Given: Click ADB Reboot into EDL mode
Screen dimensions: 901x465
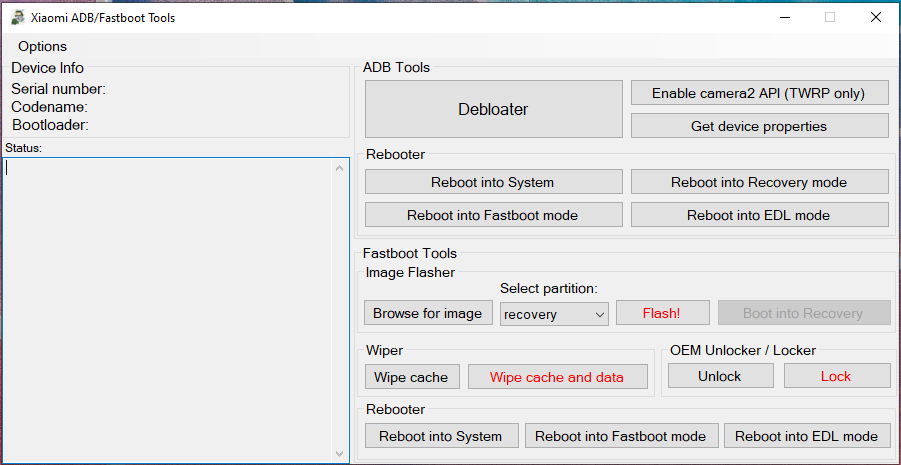Looking at the screenshot, I should click(760, 215).
